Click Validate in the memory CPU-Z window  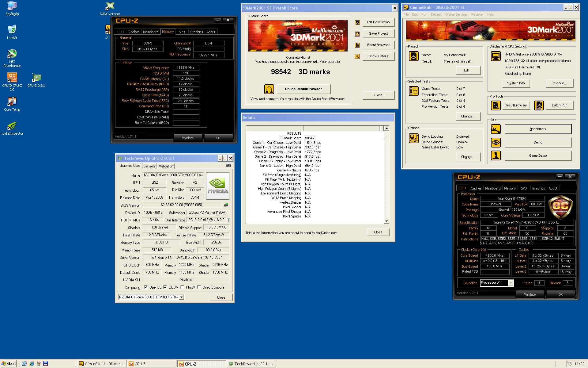[x=188, y=138]
